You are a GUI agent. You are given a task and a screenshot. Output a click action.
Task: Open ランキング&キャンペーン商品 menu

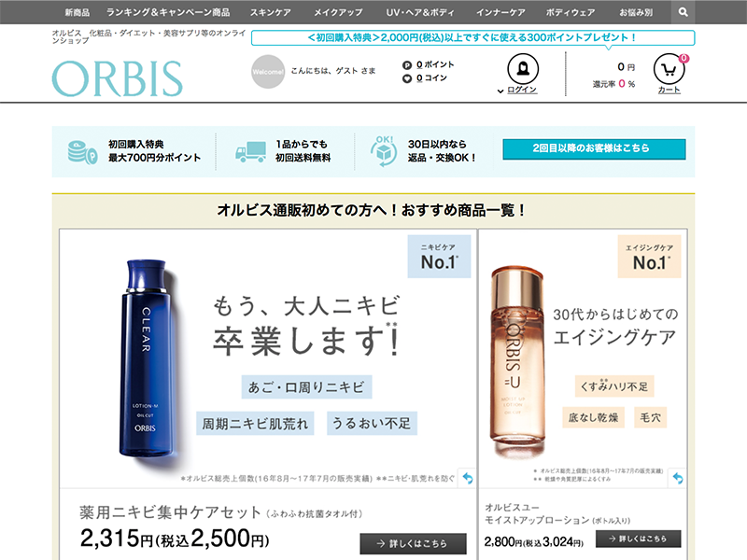click(x=168, y=12)
